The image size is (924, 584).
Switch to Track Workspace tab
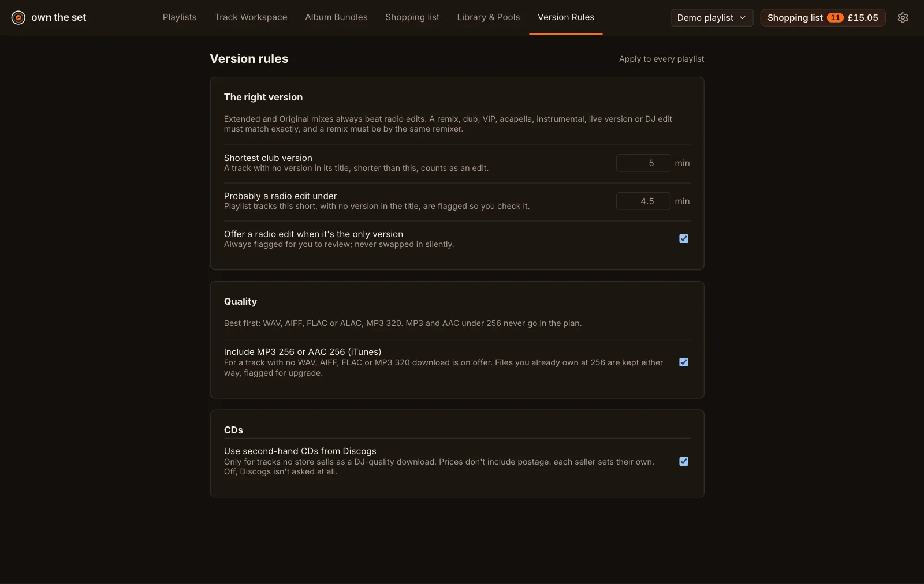pyautogui.click(x=251, y=17)
